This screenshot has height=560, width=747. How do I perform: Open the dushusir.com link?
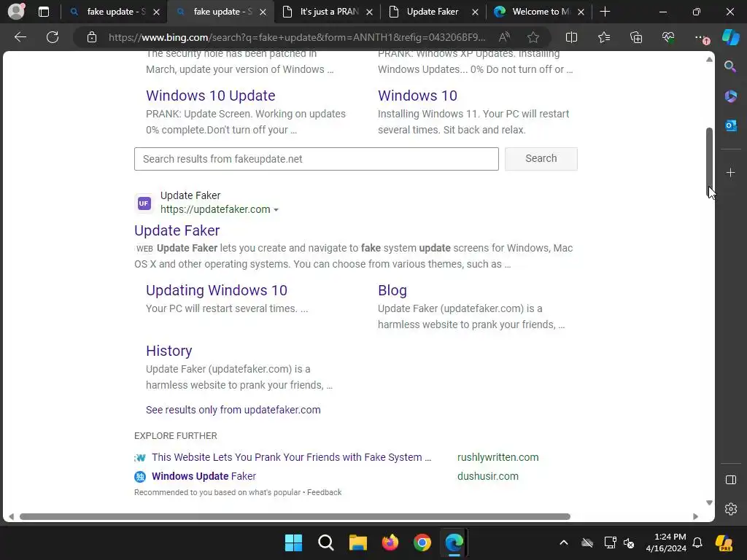click(x=488, y=476)
